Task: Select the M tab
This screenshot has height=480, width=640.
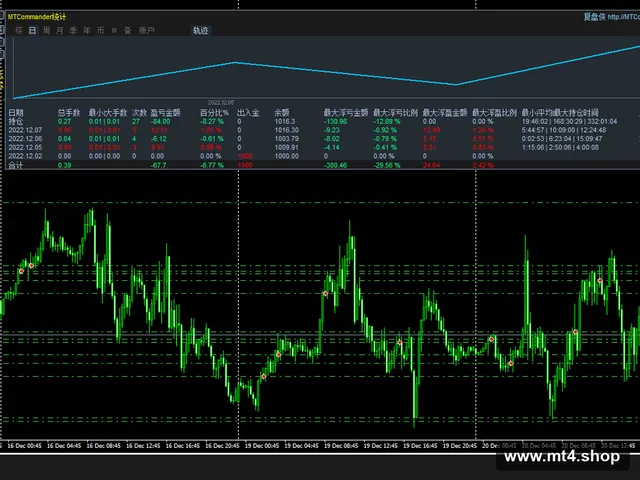Action: click(114, 31)
